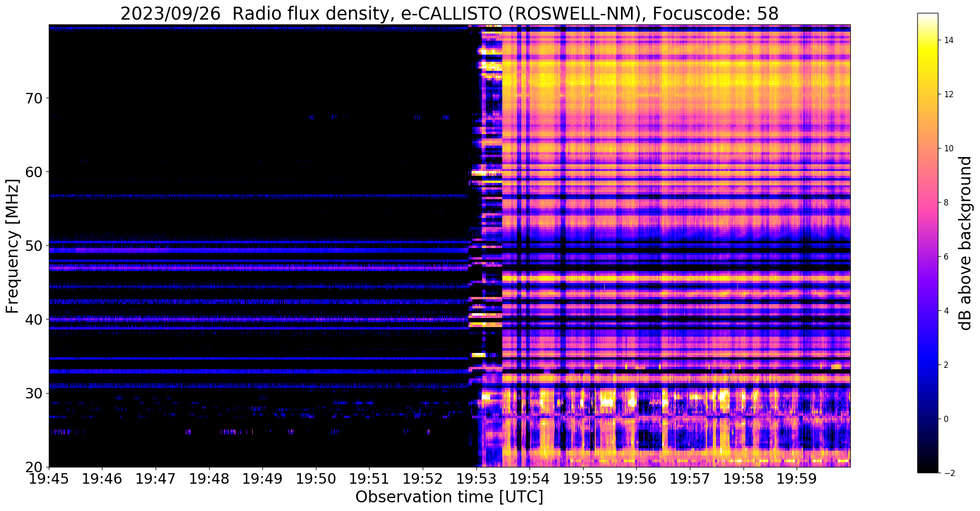The width and height of the screenshot is (980, 511).
Task: Click the 19:59 time tick label
Action: point(797,478)
